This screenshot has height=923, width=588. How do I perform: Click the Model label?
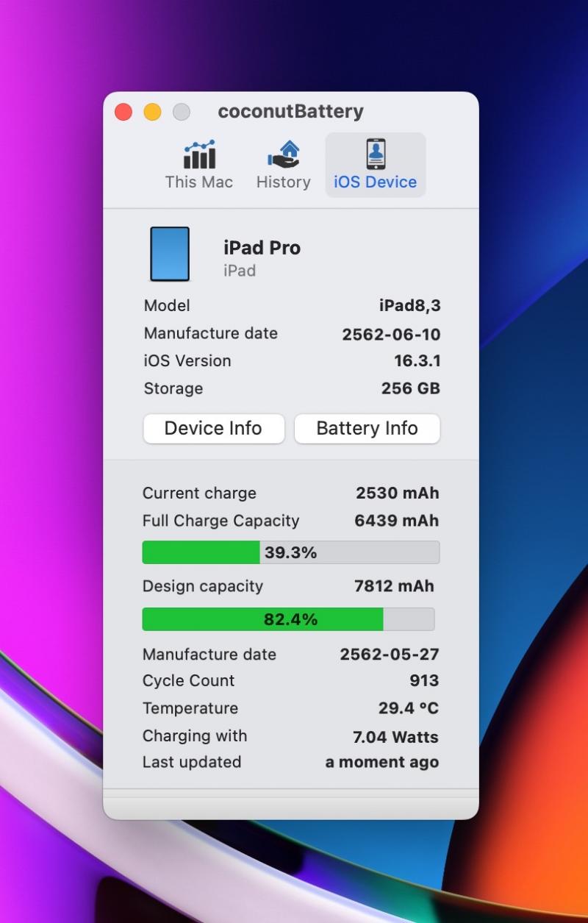click(x=167, y=306)
